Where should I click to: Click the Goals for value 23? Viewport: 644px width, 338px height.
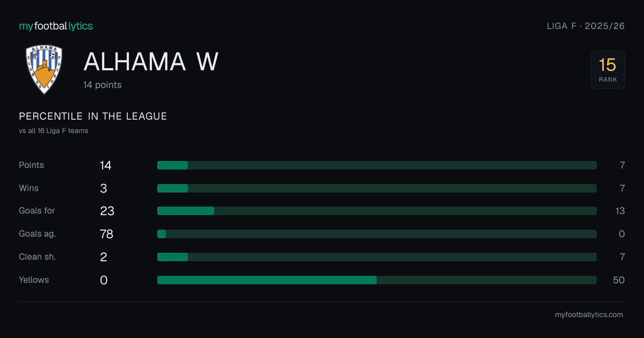click(107, 211)
